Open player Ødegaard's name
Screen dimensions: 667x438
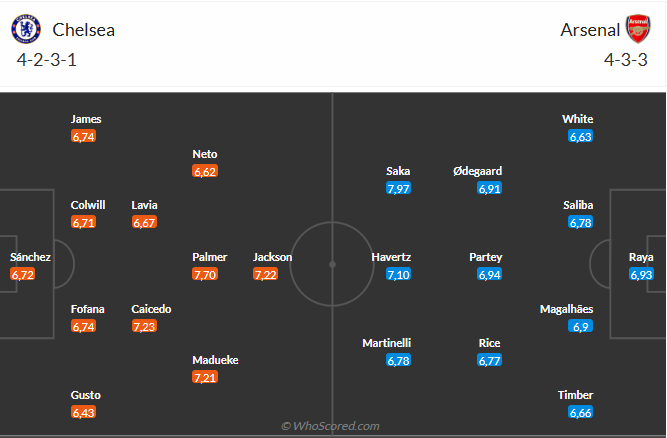[477, 171]
